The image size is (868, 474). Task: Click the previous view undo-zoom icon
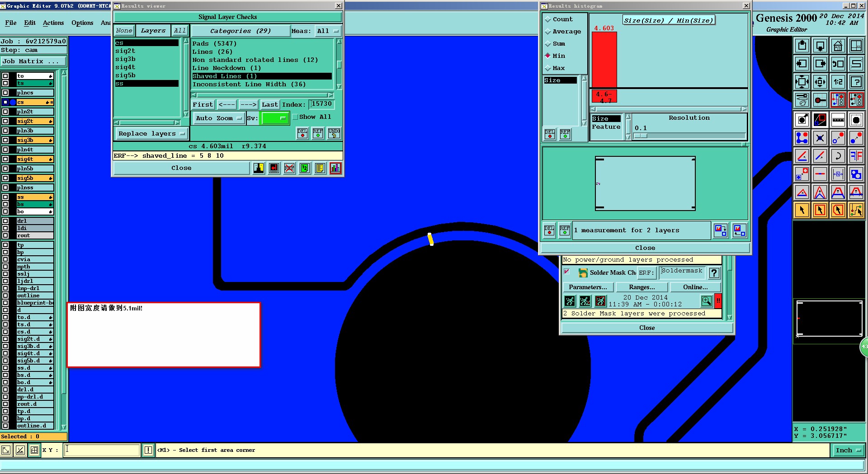point(838,64)
